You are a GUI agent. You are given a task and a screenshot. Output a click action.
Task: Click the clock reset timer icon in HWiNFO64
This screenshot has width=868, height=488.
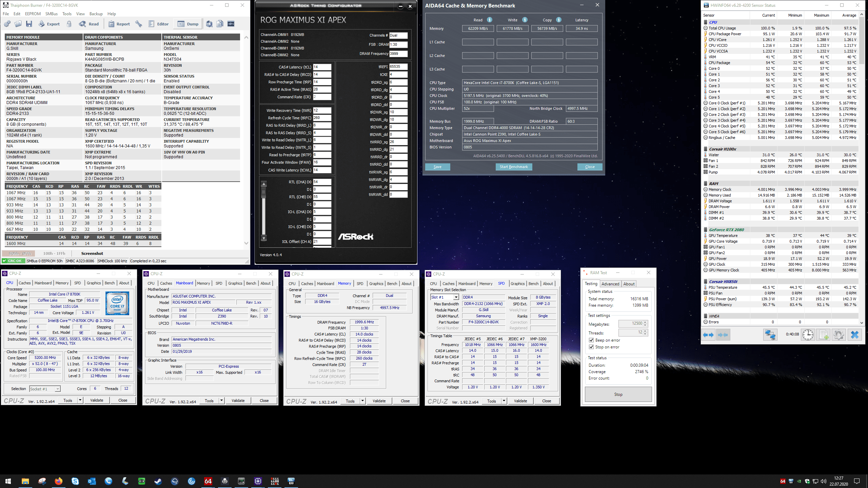[808, 335]
